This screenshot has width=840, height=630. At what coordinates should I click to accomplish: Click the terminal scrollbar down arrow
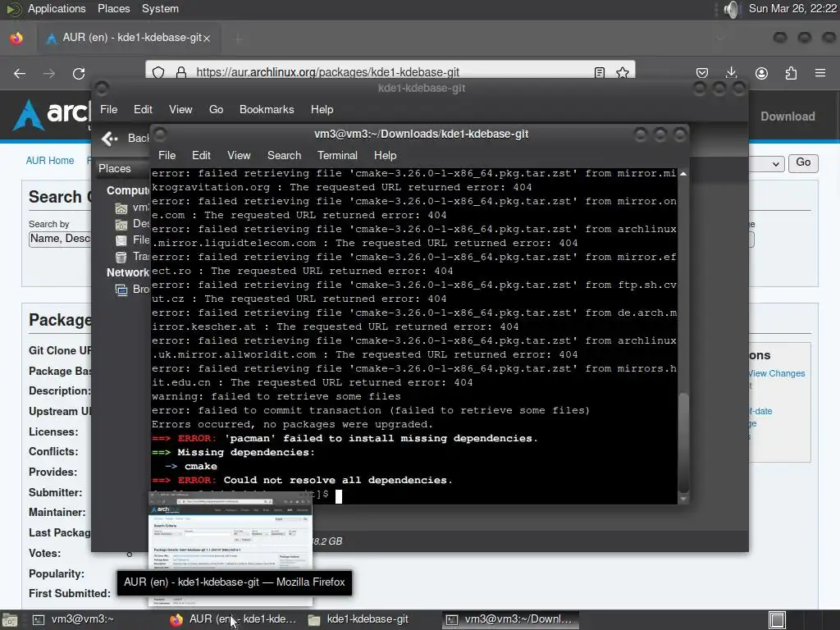tap(683, 499)
